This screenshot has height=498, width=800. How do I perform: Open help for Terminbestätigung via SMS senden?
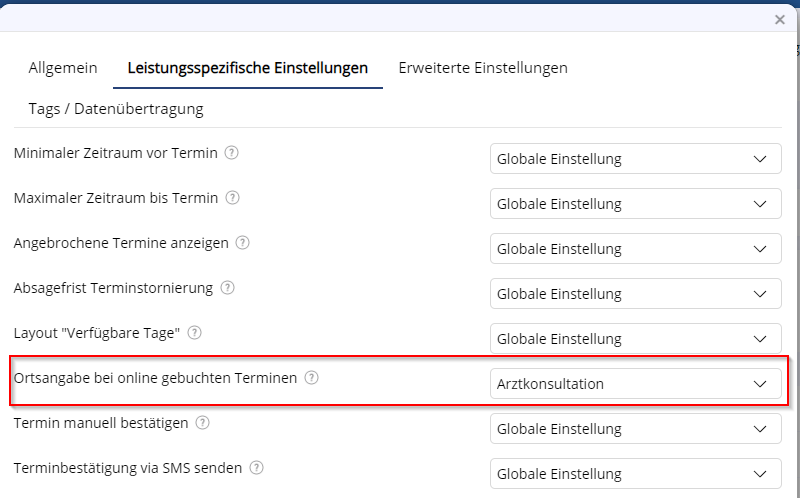click(257, 468)
